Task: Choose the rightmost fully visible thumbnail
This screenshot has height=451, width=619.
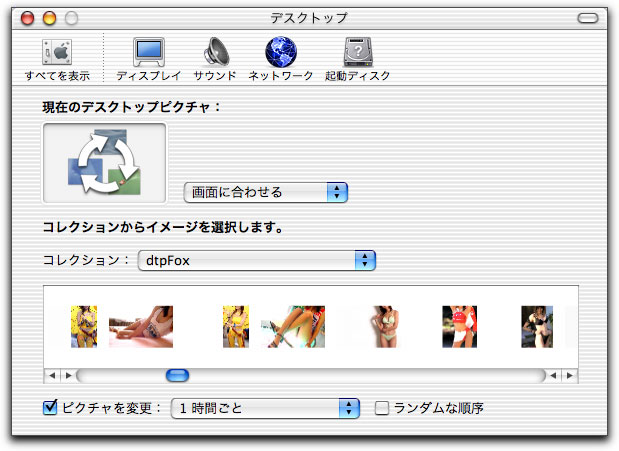Action: tap(536, 327)
